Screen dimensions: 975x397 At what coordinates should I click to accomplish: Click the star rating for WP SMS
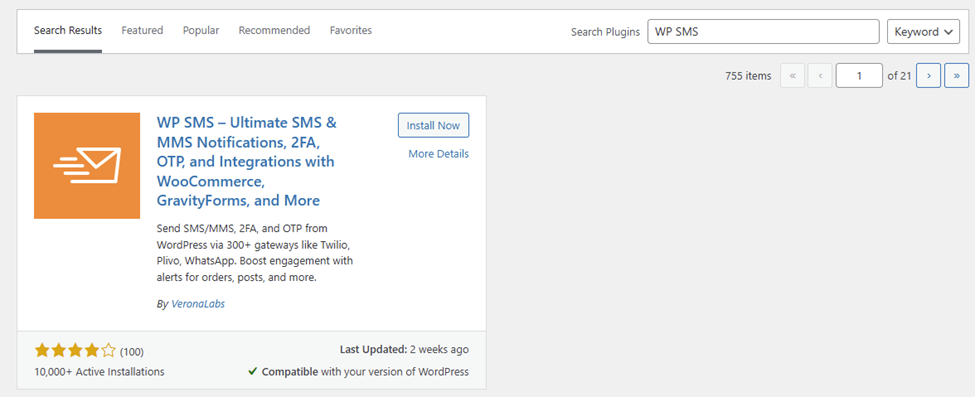(x=75, y=351)
